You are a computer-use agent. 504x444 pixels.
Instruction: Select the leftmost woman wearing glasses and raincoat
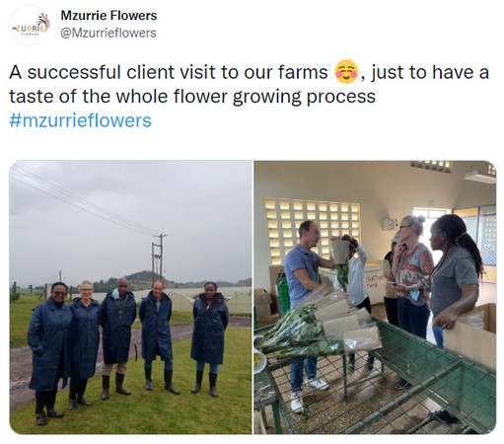point(49,352)
